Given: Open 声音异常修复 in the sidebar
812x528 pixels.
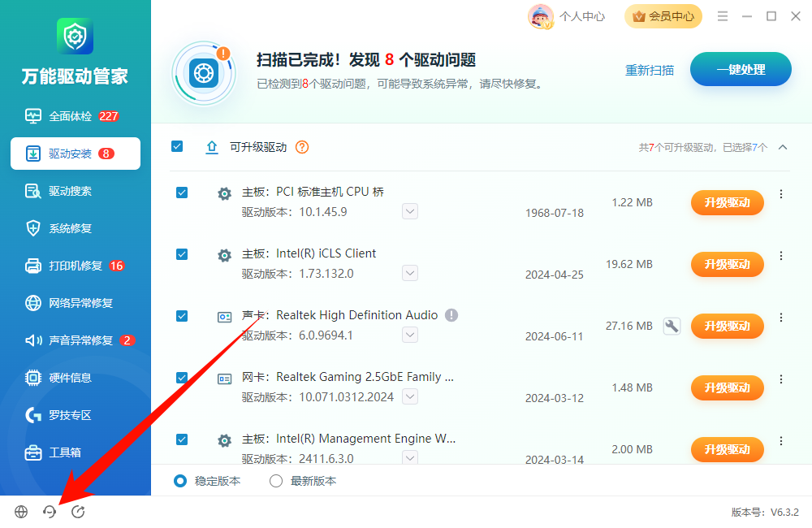Looking at the screenshot, I should 76,340.
